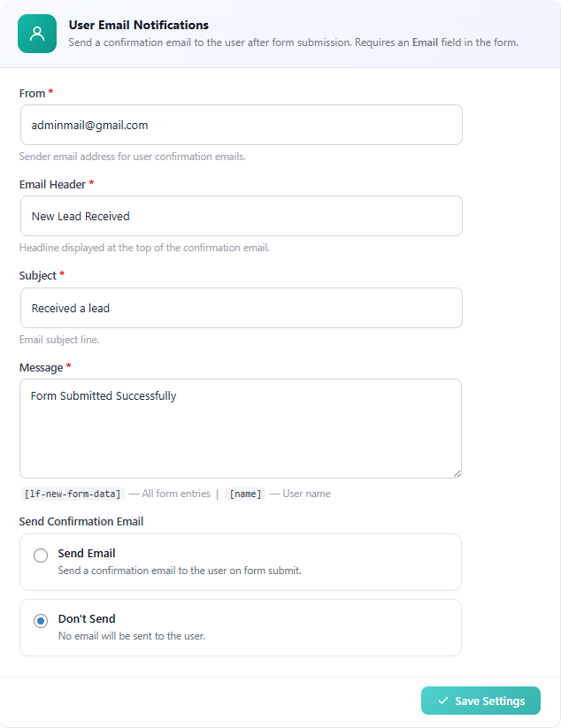The width and height of the screenshot is (561, 728).
Task: Click the checkmark icon inside Save Settings
Action: (443, 700)
